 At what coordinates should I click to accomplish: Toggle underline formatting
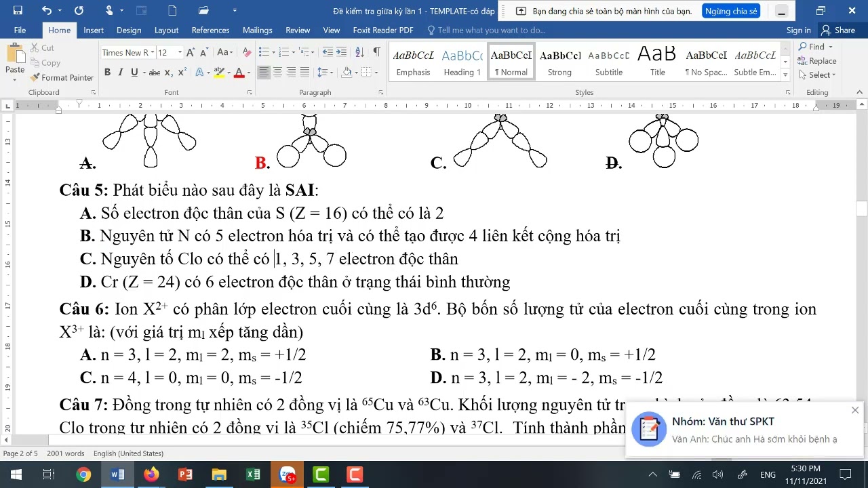(x=134, y=73)
